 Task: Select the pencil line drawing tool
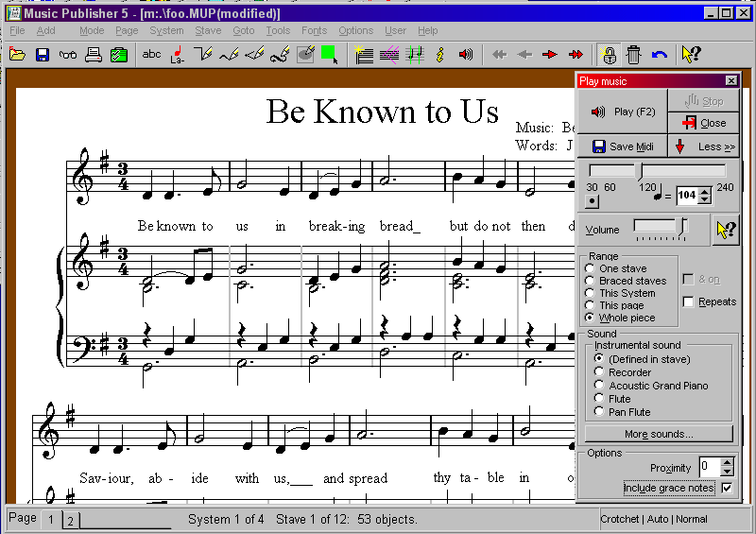(203, 55)
